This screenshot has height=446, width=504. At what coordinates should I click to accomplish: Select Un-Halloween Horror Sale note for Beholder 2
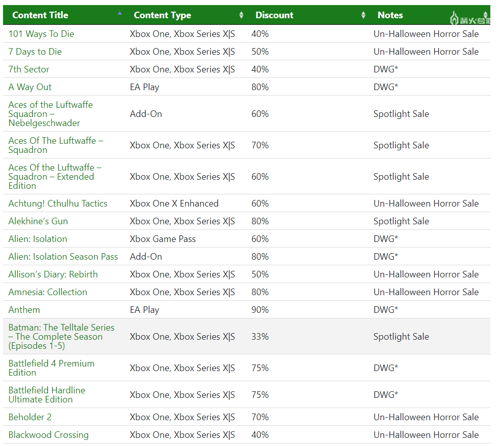426,417
